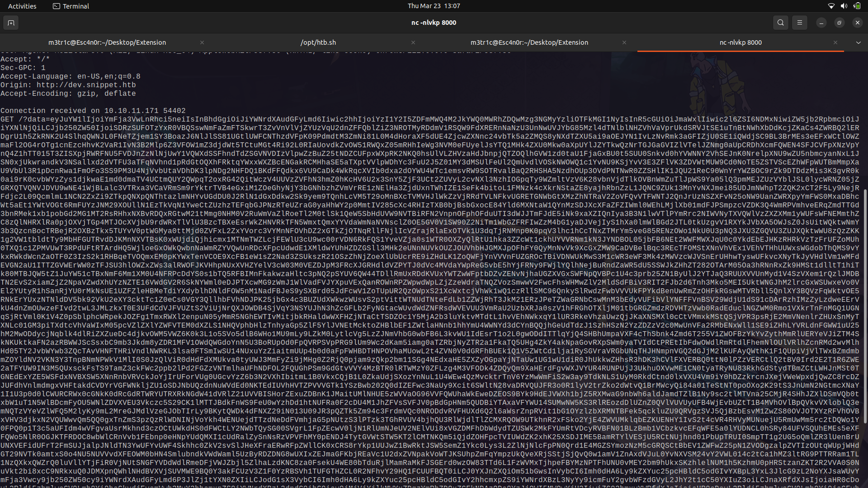The width and height of the screenshot is (868, 488).
Task: Open the tab list chevron dropdown
Action: point(858,42)
